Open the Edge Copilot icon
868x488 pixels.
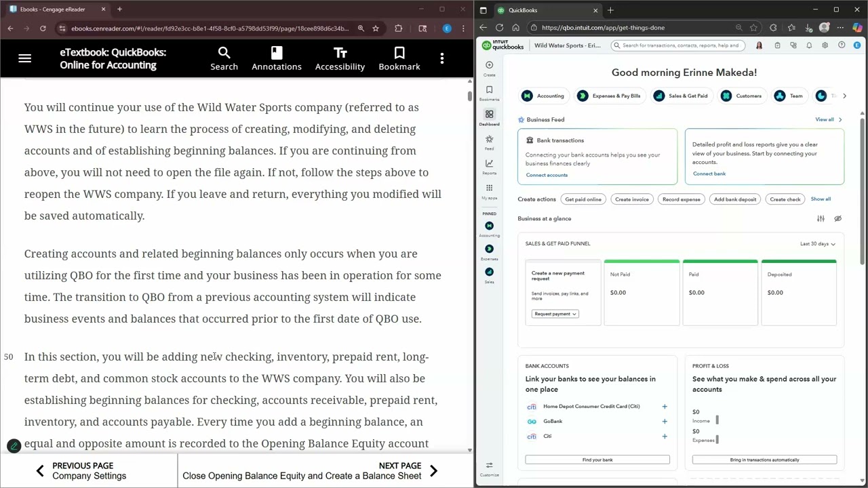pos(858,28)
